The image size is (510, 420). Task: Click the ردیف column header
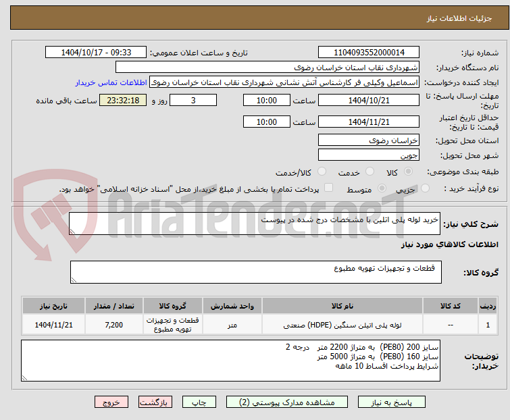[x=488, y=306]
